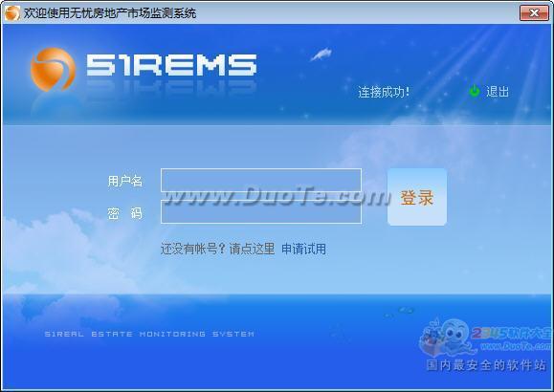Click the 退出 exit text

(x=498, y=92)
